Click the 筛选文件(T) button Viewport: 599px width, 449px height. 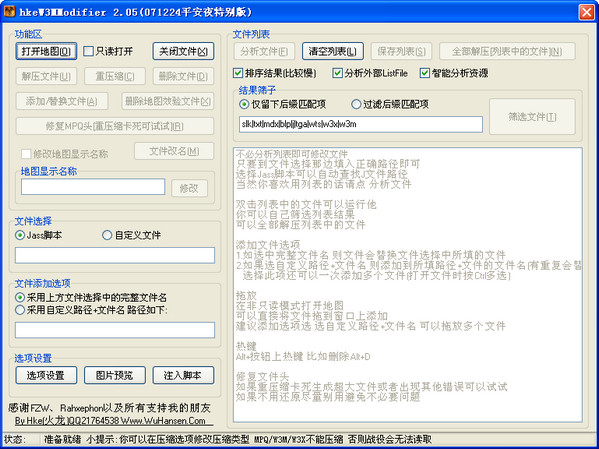pyautogui.click(x=532, y=117)
